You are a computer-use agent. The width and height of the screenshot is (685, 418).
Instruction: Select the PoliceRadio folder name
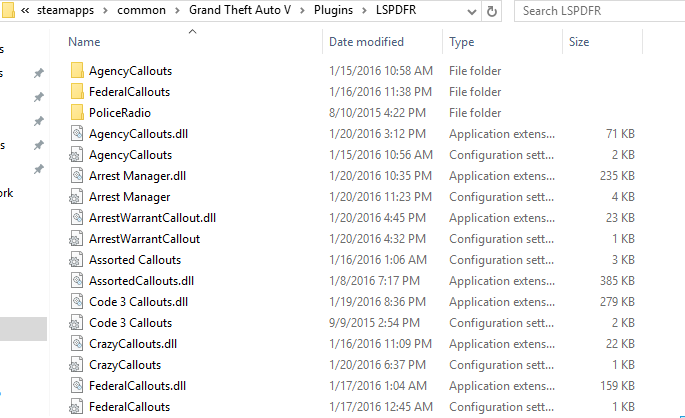(x=120, y=113)
